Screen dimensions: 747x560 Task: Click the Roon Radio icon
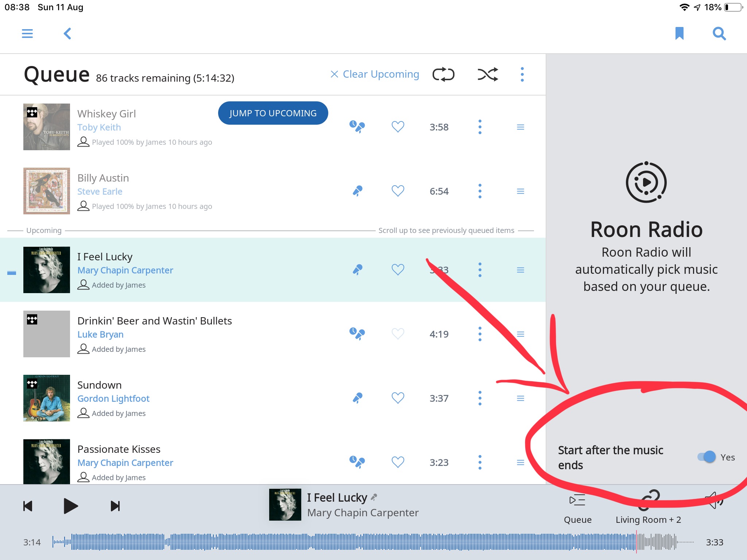646,182
